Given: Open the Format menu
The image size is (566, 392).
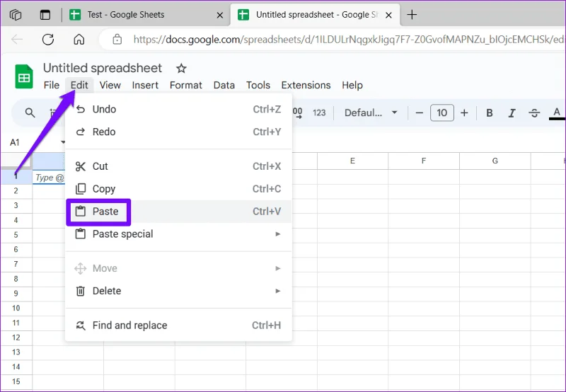Looking at the screenshot, I should (186, 85).
